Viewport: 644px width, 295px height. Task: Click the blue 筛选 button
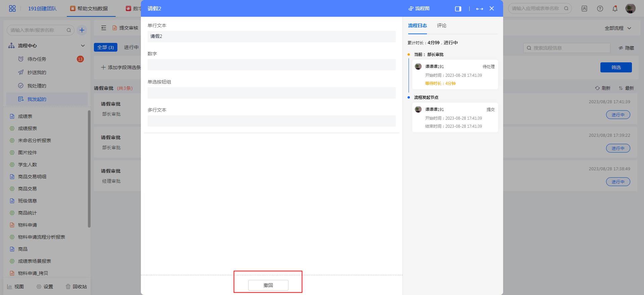pos(616,67)
